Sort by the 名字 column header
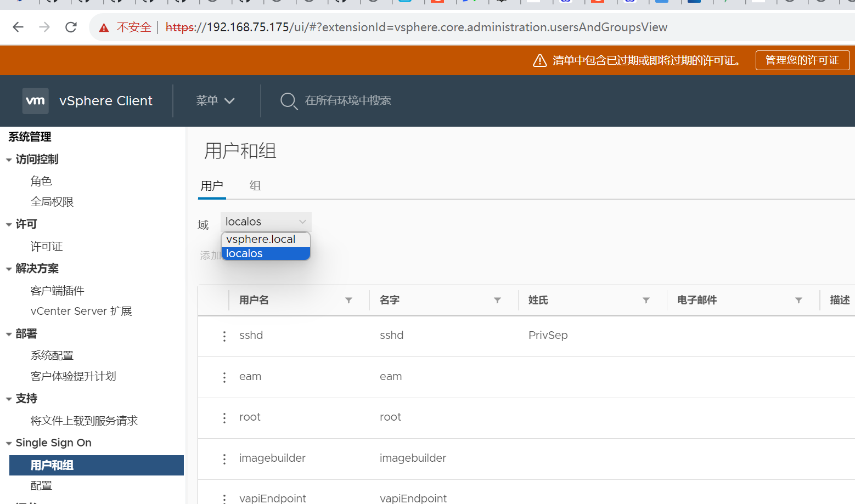The height and width of the screenshot is (504, 855). coord(390,300)
